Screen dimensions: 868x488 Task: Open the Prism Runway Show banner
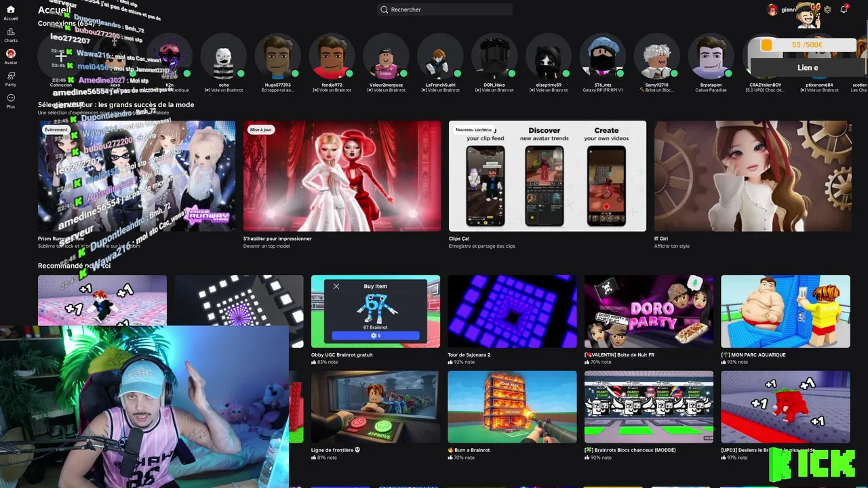coord(136,176)
